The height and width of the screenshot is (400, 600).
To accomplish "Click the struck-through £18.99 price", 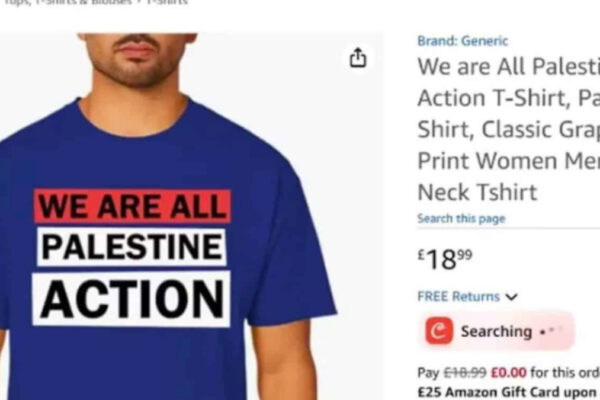I will (465, 372).
